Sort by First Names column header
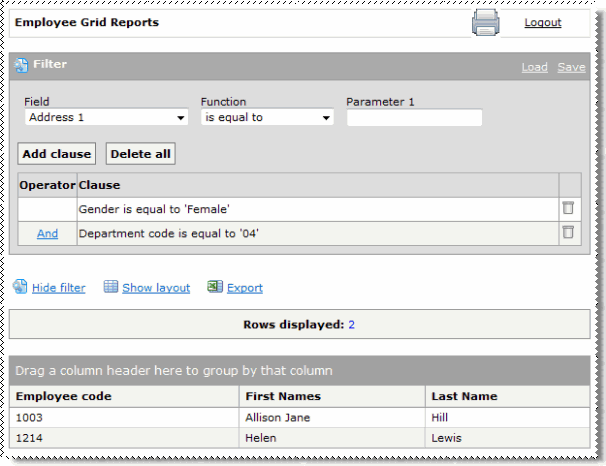Image resolution: width=606 pixels, height=466 pixels. pos(281,396)
